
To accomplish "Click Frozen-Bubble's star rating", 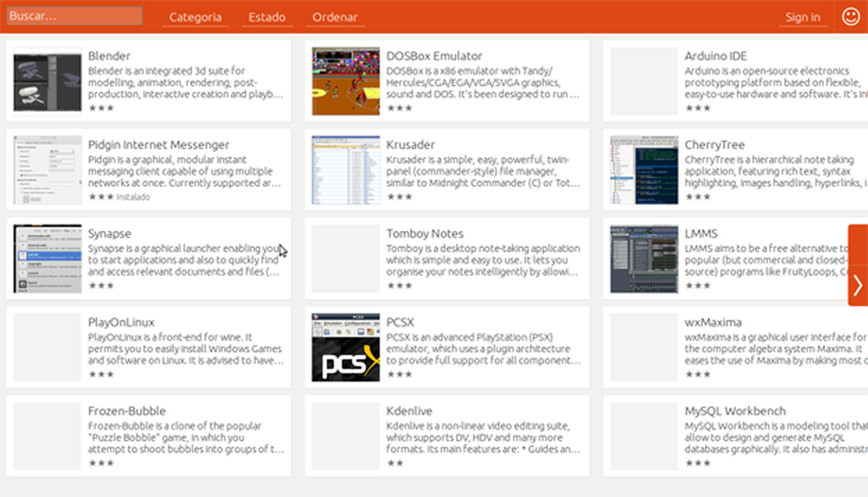I will [x=102, y=462].
